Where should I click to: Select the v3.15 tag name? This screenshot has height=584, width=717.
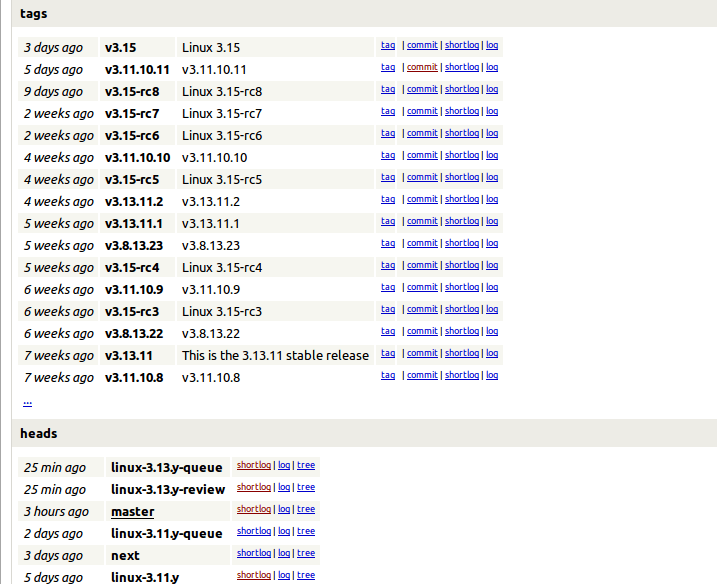tap(121, 48)
